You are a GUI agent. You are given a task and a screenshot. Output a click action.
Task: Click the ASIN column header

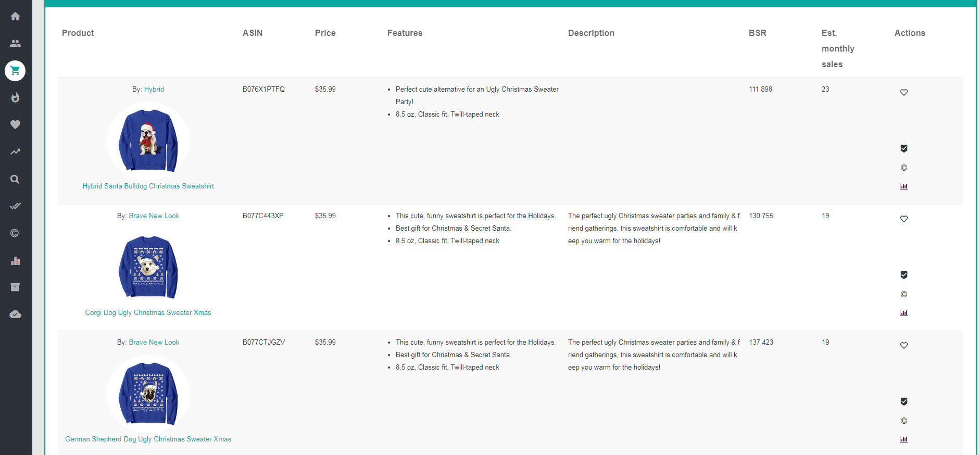coord(253,33)
